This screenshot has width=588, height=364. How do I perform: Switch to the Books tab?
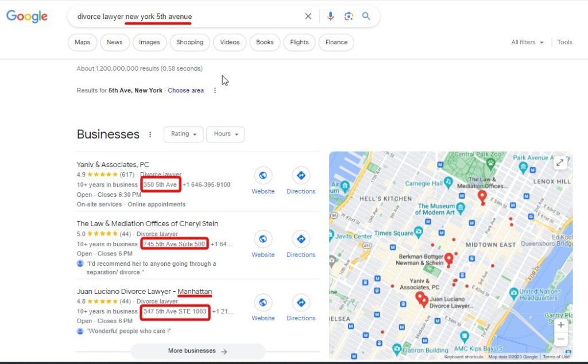[265, 42]
